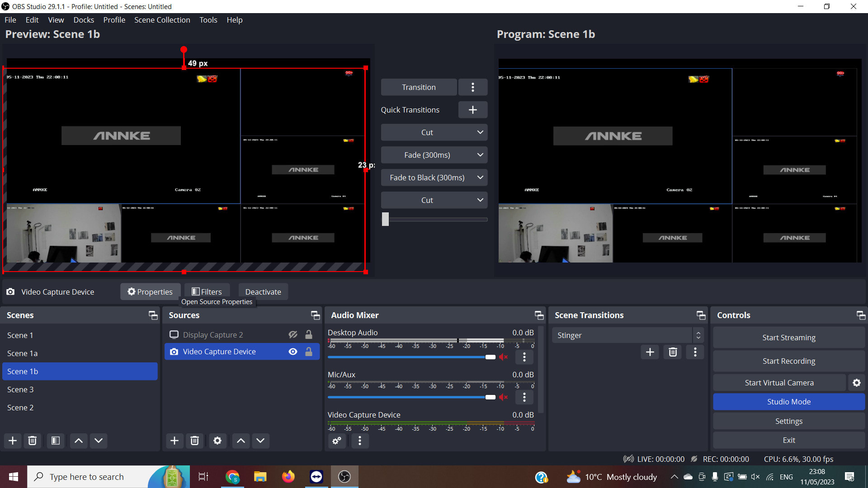
Task: Delete selected source with trash icon
Action: pyautogui.click(x=194, y=441)
